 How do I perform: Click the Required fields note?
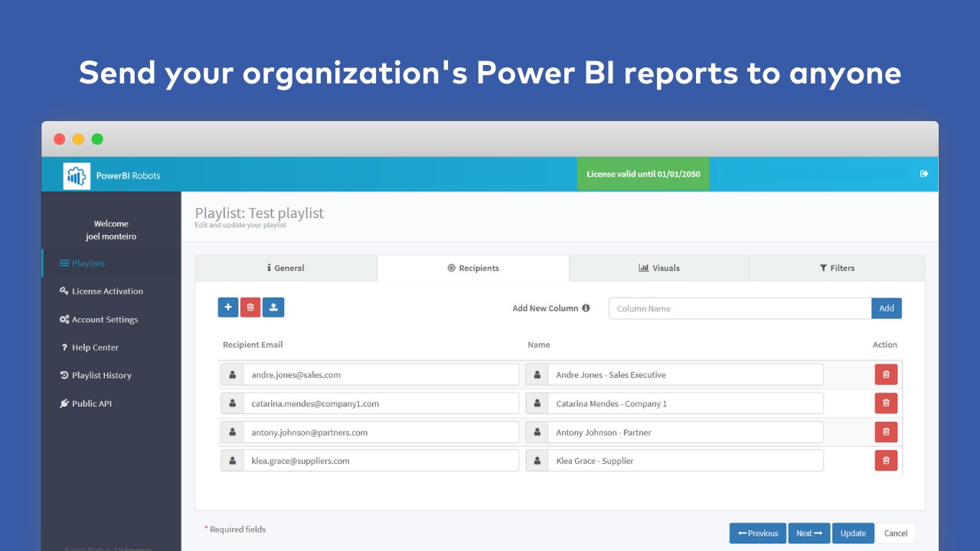tap(235, 529)
